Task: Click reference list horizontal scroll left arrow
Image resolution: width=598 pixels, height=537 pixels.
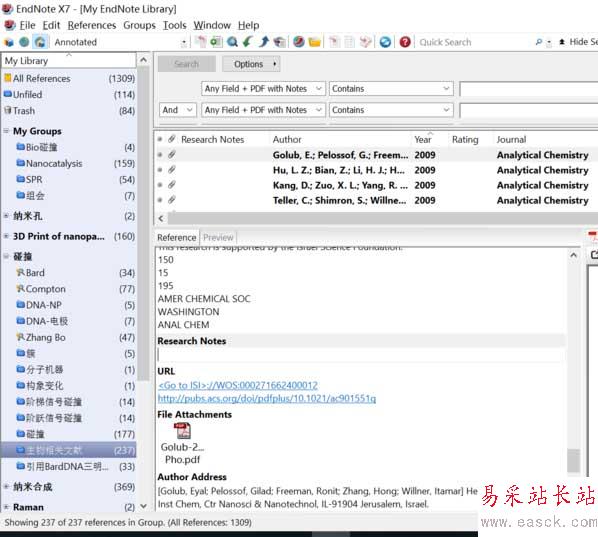Action: (x=161, y=218)
